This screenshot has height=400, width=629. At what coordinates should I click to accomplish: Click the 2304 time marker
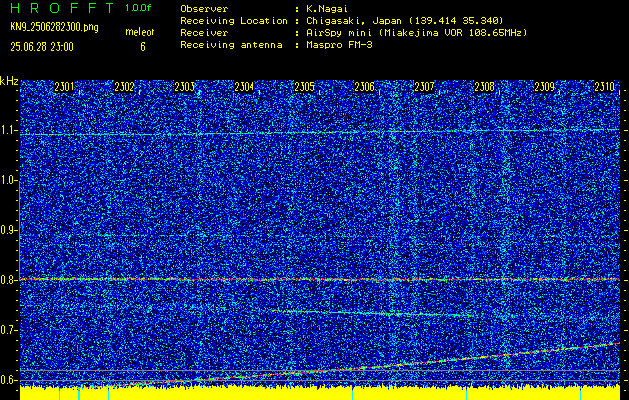[x=244, y=87]
